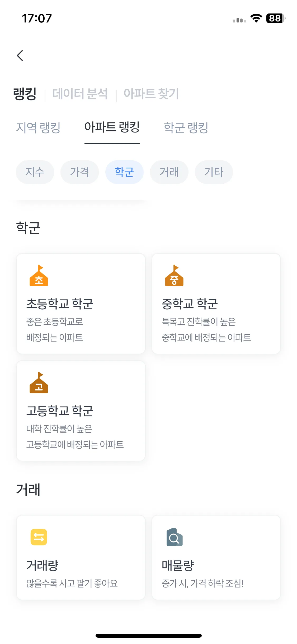Screen dimensions: 297x644
Task: Open the 중학교 학군 card title
Action: (x=190, y=304)
